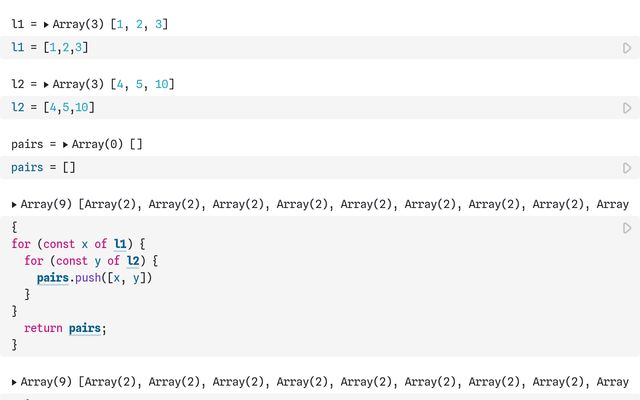This screenshot has height=400, width=640.
Task: Expand the first Array(9) result
Action: [x=14, y=205]
